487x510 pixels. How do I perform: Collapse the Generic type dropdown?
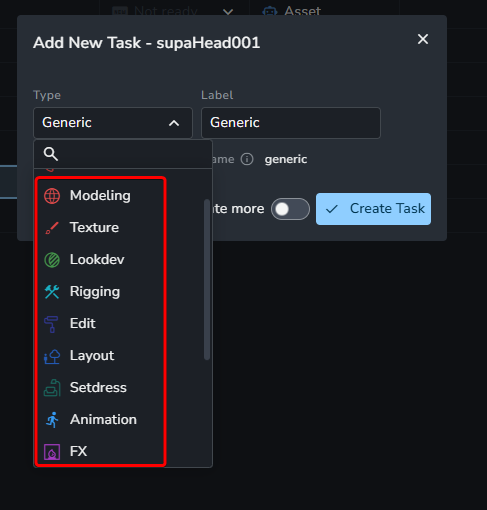[113, 123]
